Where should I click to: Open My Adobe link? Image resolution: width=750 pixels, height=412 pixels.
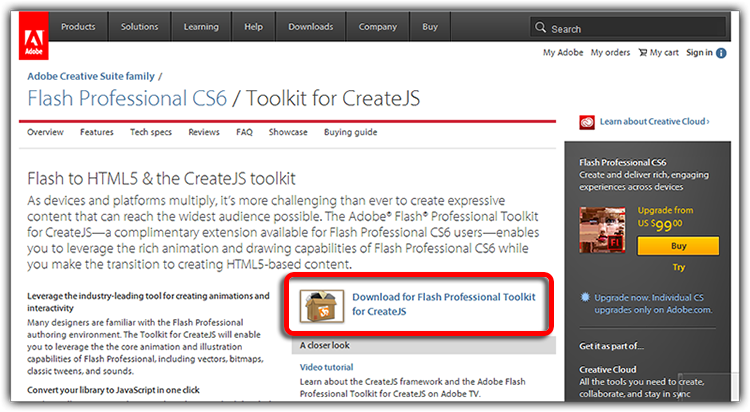pyautogui.click(x=562, y=53)
